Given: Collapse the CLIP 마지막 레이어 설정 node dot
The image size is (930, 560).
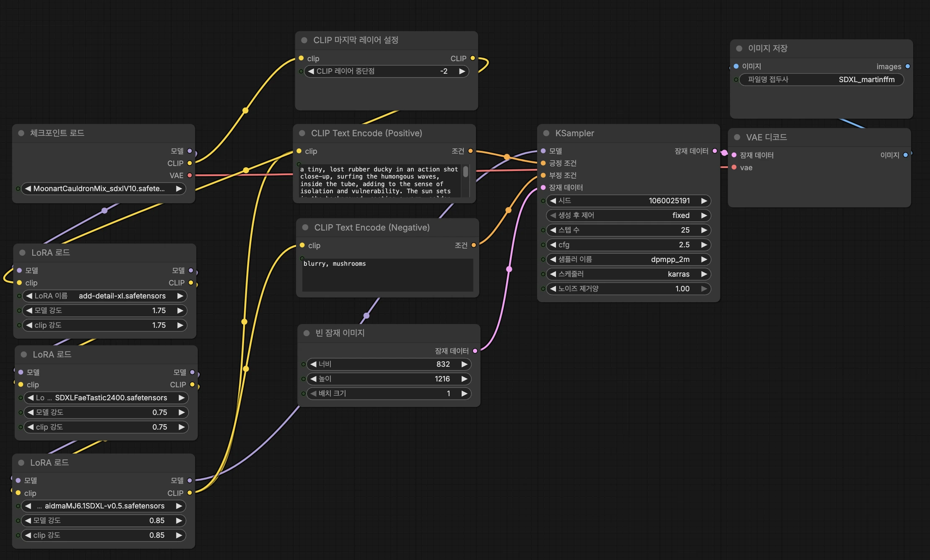Looking at the screenshot, I should tap(304, 40).
